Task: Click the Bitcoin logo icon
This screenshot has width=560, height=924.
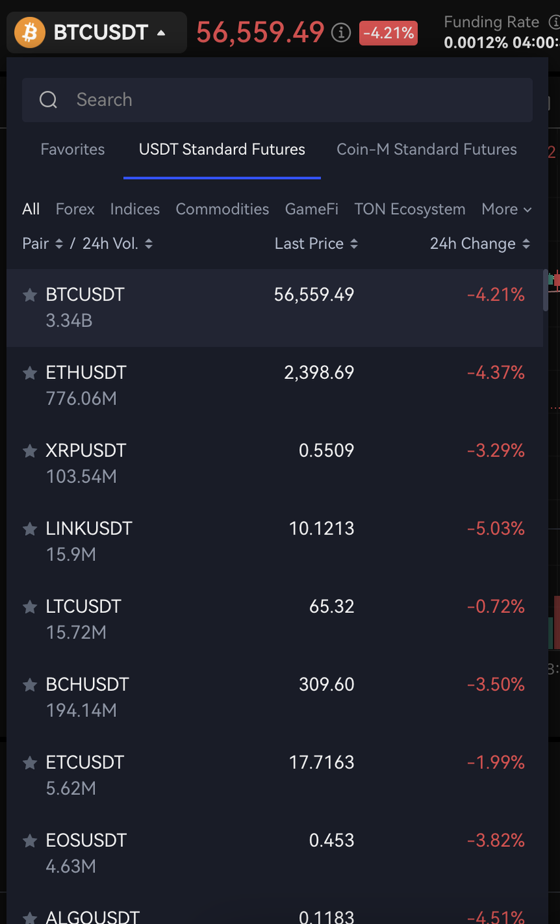Action: click(30, 32)
